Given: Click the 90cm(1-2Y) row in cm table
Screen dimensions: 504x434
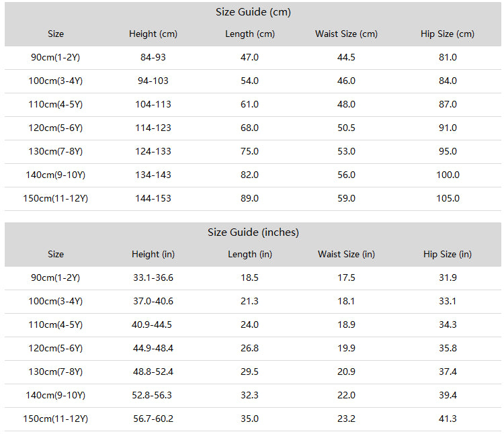Looking at the screenshot, I should tap(253, 58).
